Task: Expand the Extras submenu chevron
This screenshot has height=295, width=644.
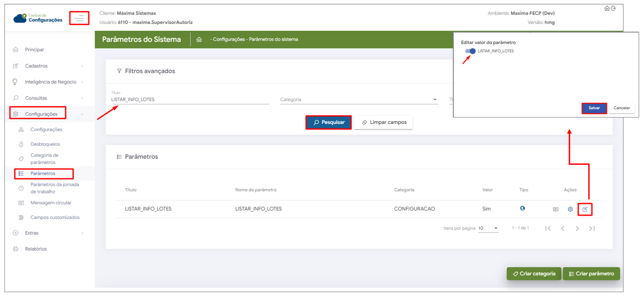Action: tap(82, 233)
